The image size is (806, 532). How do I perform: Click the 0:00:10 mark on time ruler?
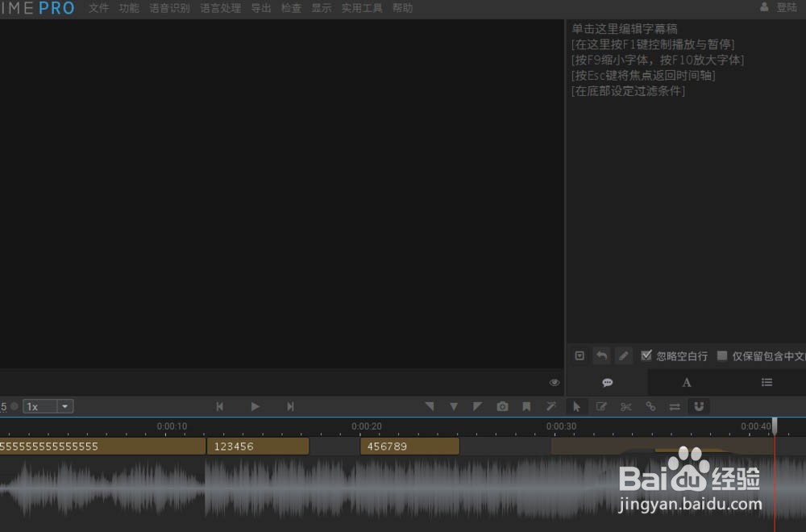pos(172,426)
